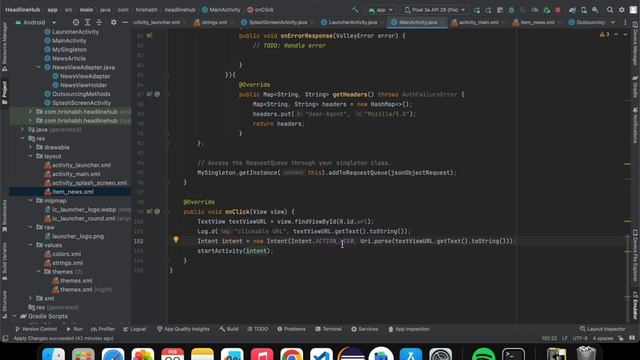Click the yellow intention lightbulb on line 102
This screenshot has height=360, width=640.
pyautogui.click(x=176, y=240)
